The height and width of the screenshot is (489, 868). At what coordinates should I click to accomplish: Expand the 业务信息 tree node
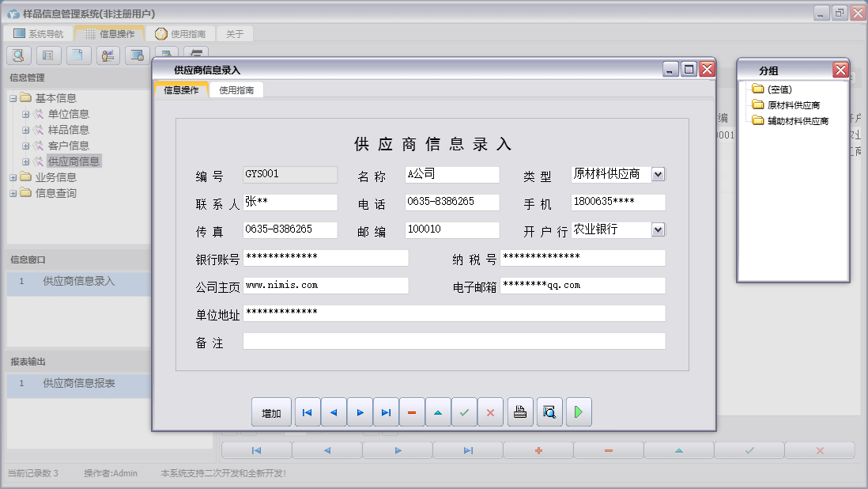13,177
